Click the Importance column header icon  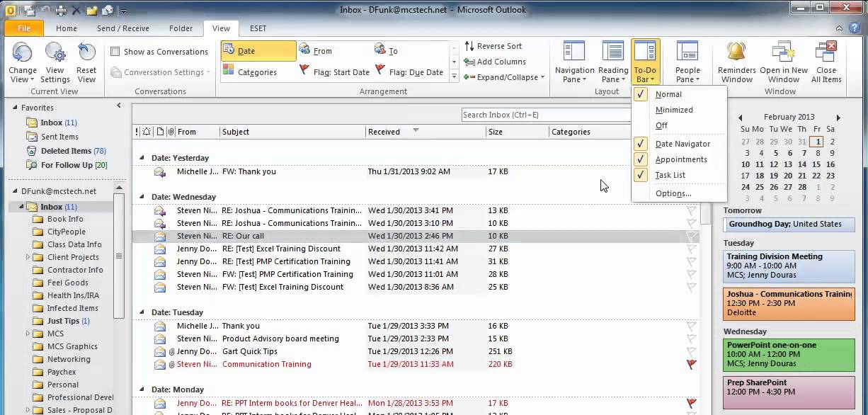click(x=137, y=132)
